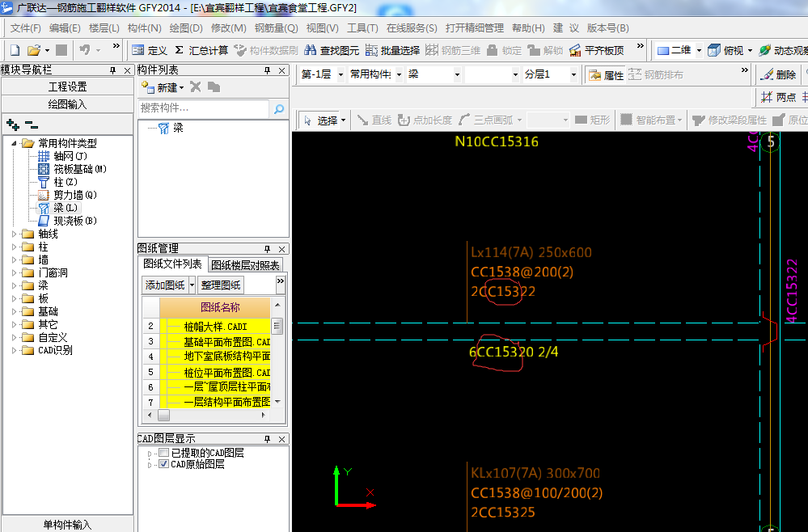Pin the 模块导航栏 panel

coord(113,70)
